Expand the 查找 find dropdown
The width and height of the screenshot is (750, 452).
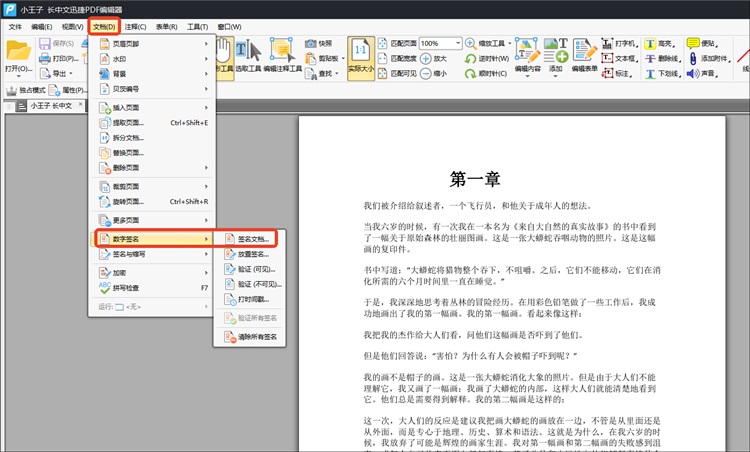pos(337,74)
